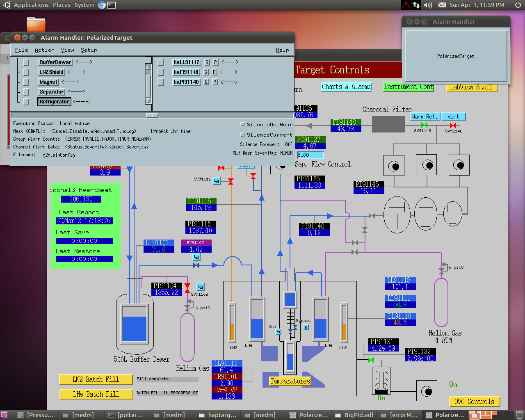Select the Separator group in alarm tree

point(52,92)
